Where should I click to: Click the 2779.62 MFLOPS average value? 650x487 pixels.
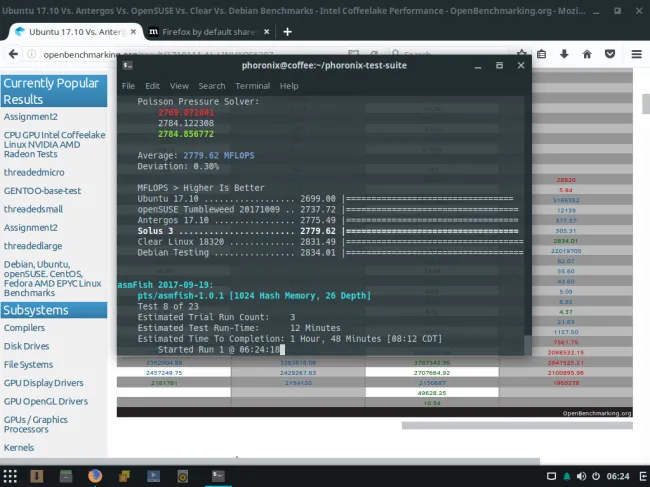pos(219,155)
